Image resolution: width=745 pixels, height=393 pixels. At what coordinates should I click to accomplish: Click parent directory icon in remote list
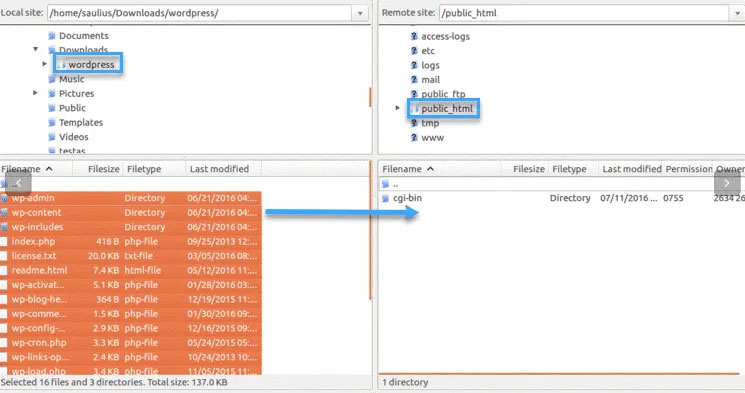tap(386, 184)
